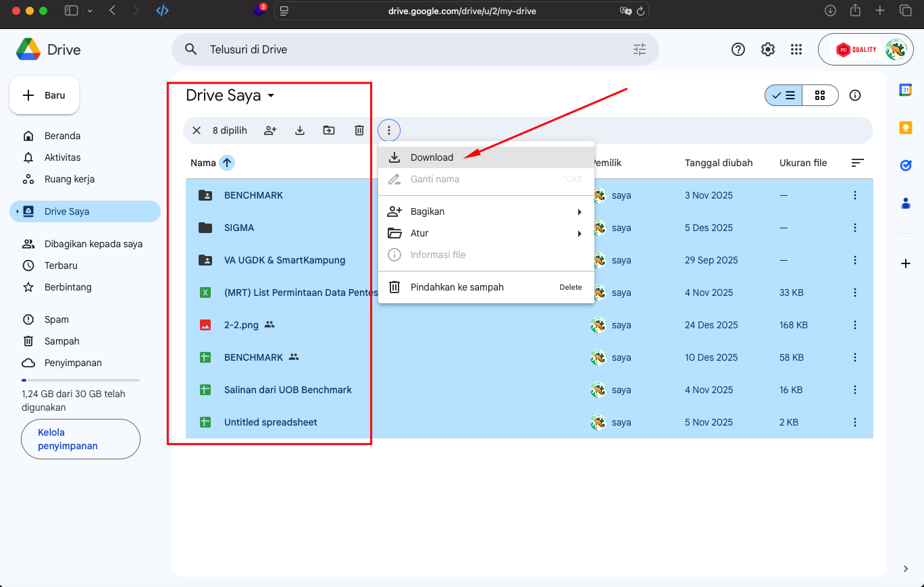Open the Google apps grid
Viewport: 924px width, 587px height.
(796, 49)
